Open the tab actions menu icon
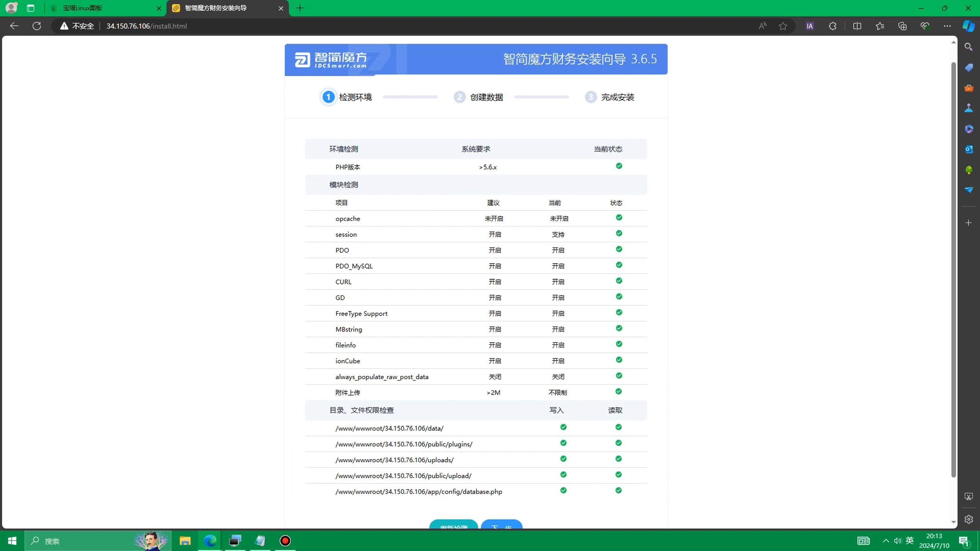Viewport: 980px width, 551px height. (31, 8)
